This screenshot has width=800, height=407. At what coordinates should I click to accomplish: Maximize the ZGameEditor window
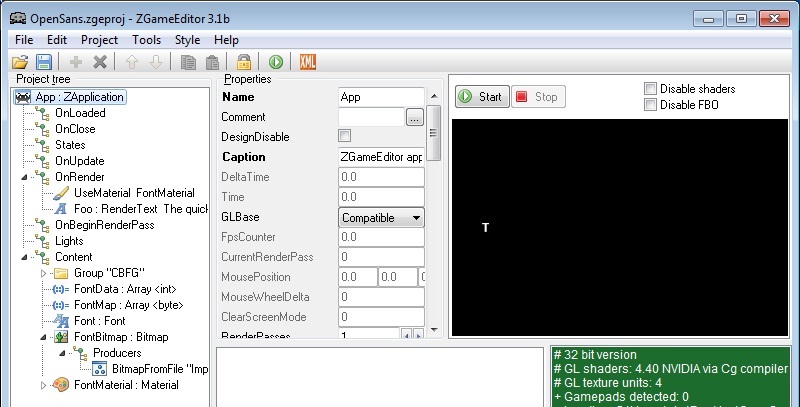click(741, 19)
